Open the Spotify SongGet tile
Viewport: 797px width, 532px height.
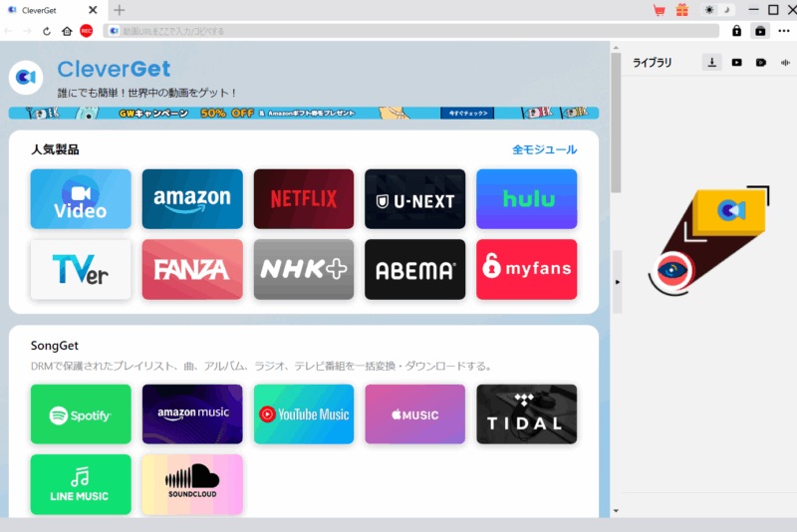(x=81, y=414)
